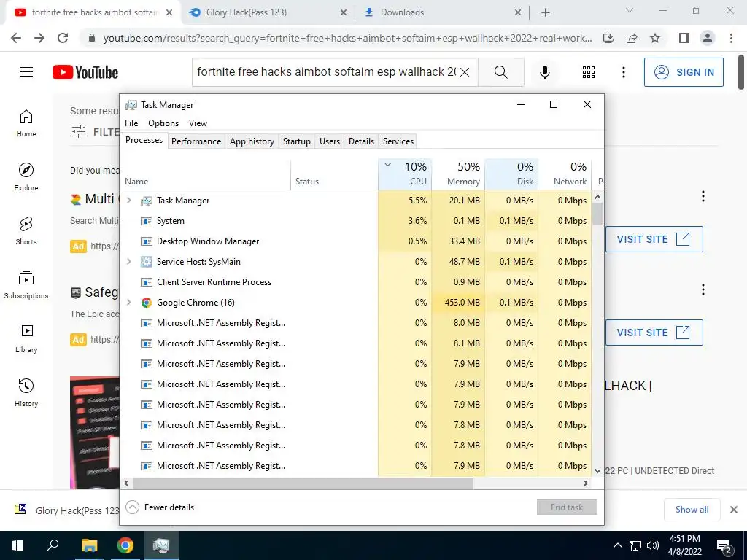
Task: Open notification center in system tray
Action: [724, 545]
